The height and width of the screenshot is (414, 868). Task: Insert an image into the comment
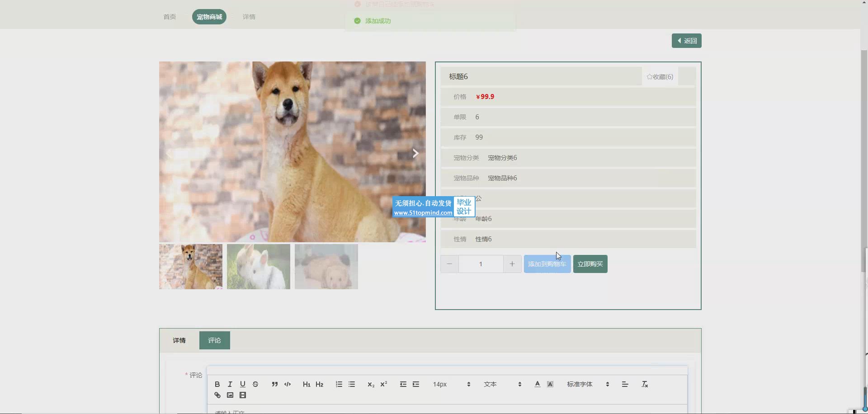(x=230, y=395)
